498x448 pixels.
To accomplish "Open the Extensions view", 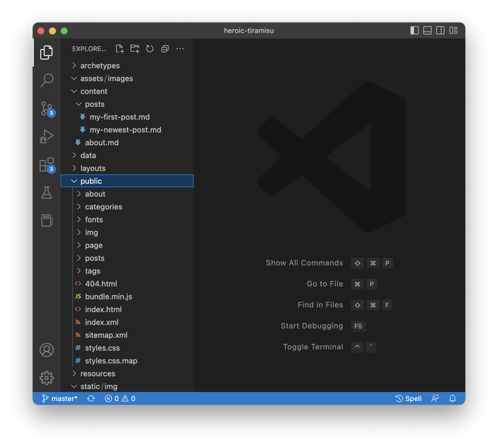I will (x=47, y=165).
